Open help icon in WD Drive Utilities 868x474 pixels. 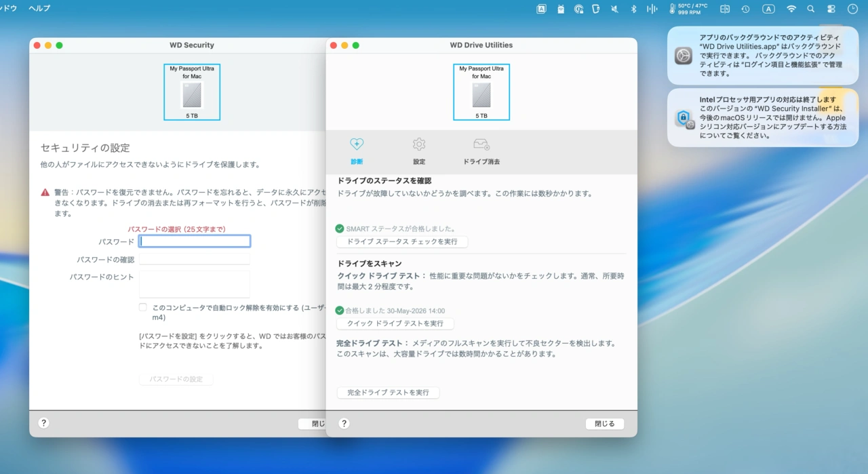[344, 423]
